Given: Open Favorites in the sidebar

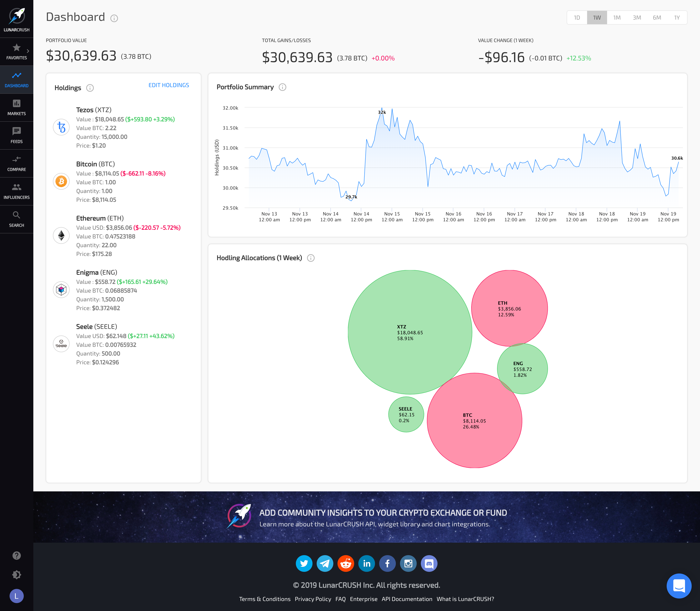Looking at the screenshot, I should point(16,51).
